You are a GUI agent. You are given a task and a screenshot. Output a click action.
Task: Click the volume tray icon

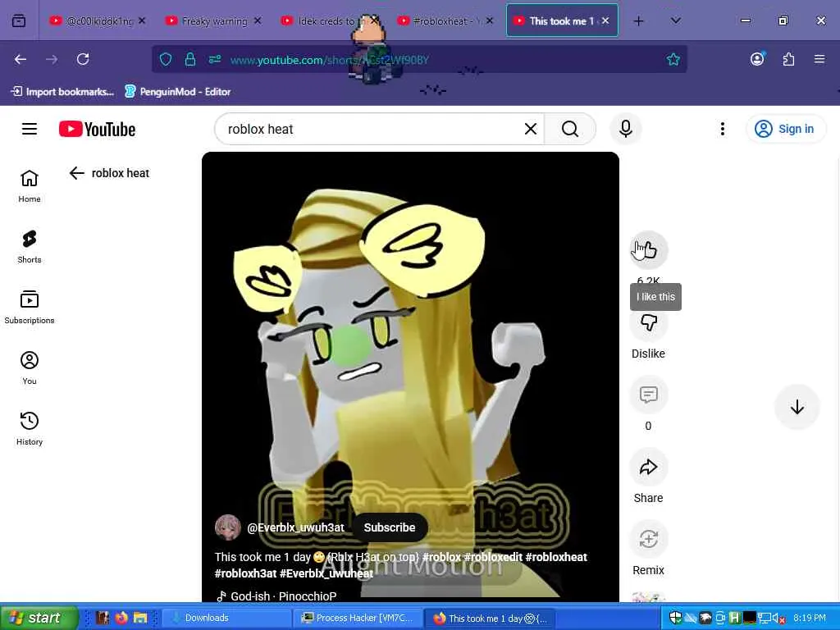[x=778, y=619]
